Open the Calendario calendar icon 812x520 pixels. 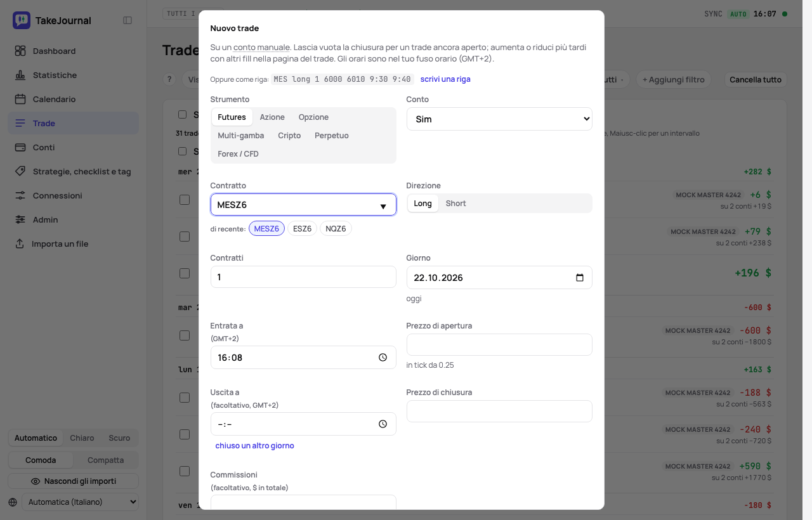point(20,99)
